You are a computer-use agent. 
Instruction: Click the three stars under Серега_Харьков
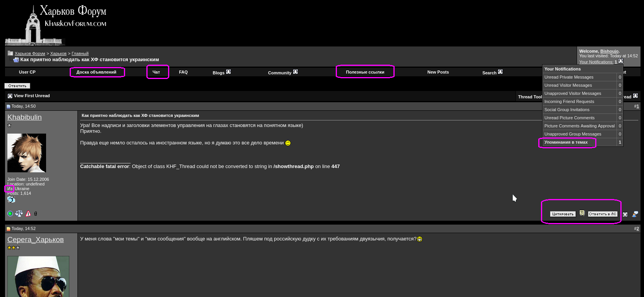pyautogui.click(x=14, y=248)
